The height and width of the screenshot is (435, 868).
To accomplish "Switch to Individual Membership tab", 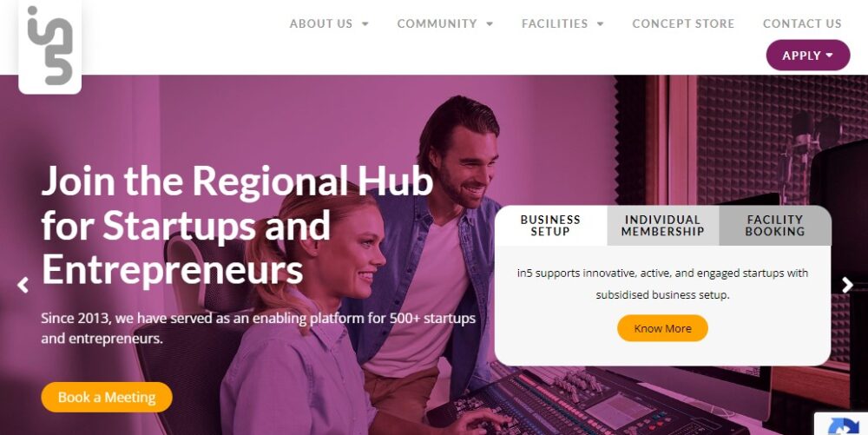I will pyautogui.click(x=662, y=226).
